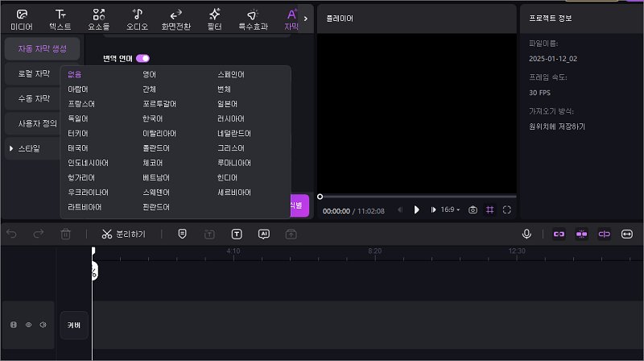Choose 프랑스어 in the language list

click(81, 104)
